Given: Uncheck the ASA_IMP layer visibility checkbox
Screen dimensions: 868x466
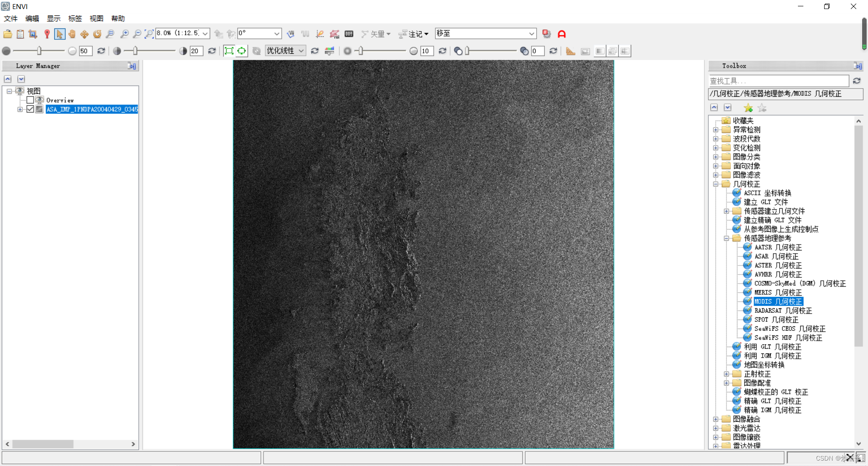Looking at the screenshot, I should [x=30, y=109].
